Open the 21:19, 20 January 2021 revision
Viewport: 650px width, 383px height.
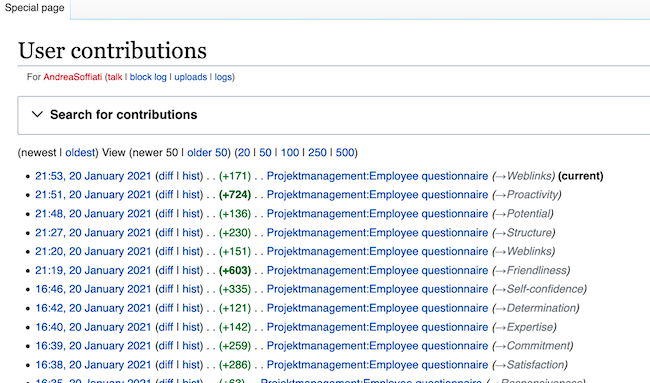click(x=93, y=271)
